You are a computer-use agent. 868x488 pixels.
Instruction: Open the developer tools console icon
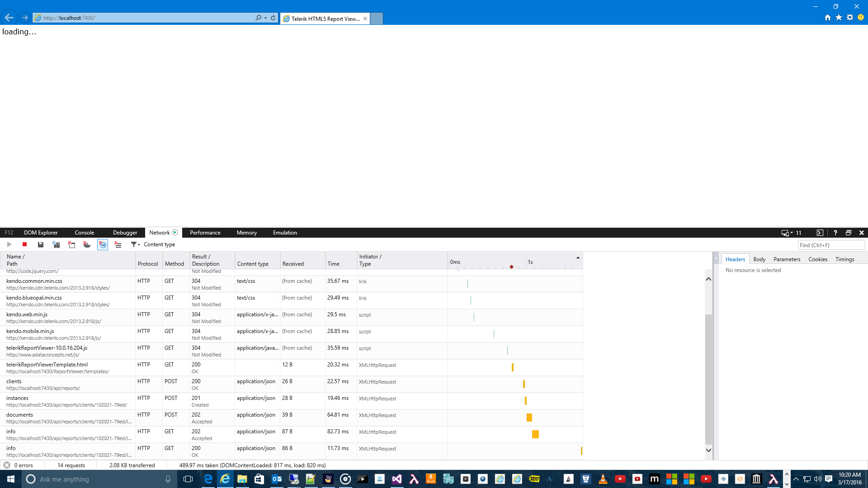(820, 233)
